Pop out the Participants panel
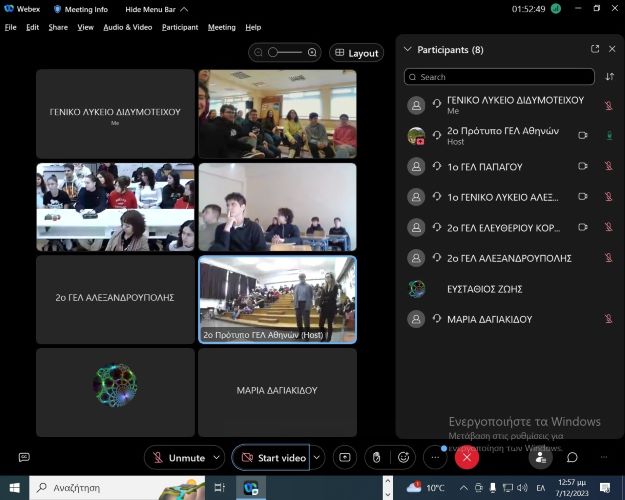This screenshot has height=500, width=625. click(595, 49)
